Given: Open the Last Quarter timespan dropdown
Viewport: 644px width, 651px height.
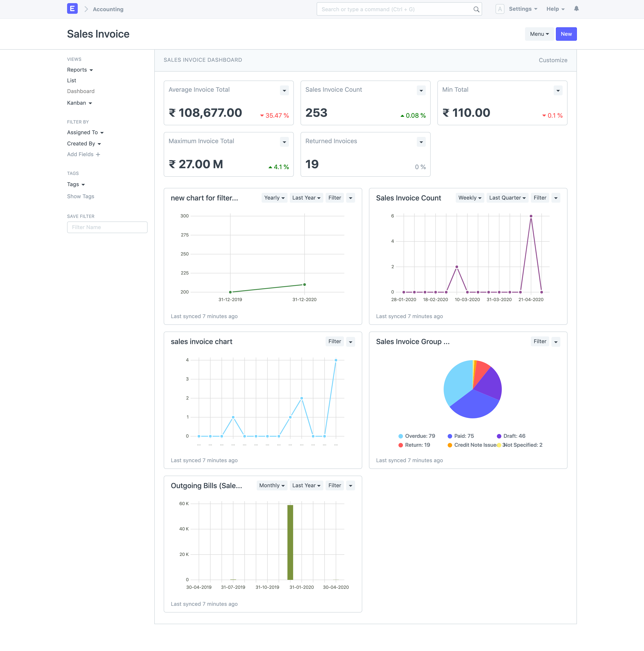Looking at the screenshot, I should tap(507, 198).
